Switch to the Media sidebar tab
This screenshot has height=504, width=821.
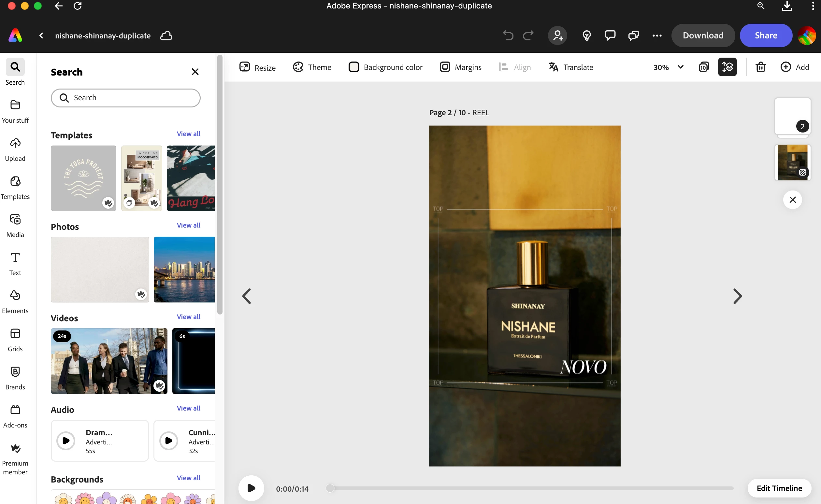[x=15, y=225]
